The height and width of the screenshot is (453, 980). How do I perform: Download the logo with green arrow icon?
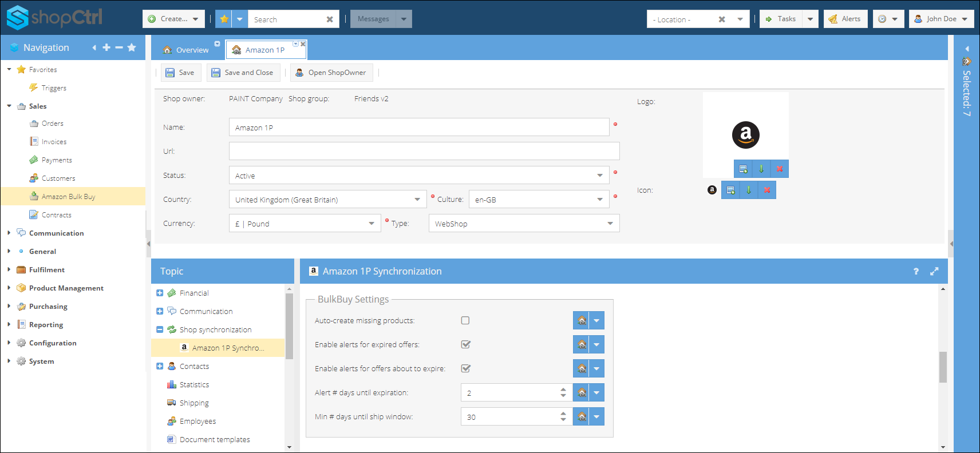[761, 169]
